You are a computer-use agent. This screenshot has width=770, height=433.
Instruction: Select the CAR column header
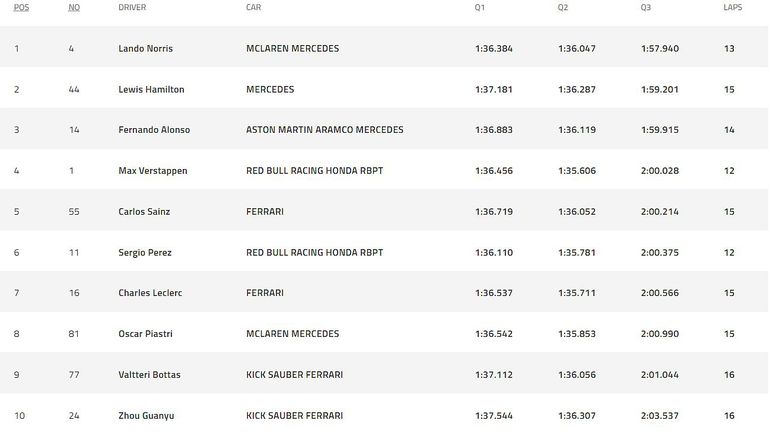253,7
